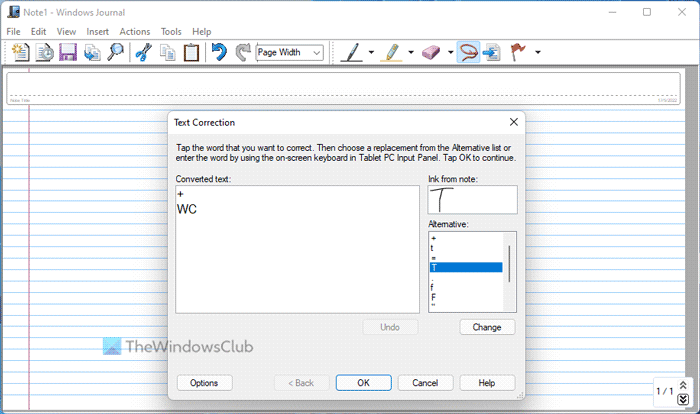Open the Help menu

click(202, 32)
